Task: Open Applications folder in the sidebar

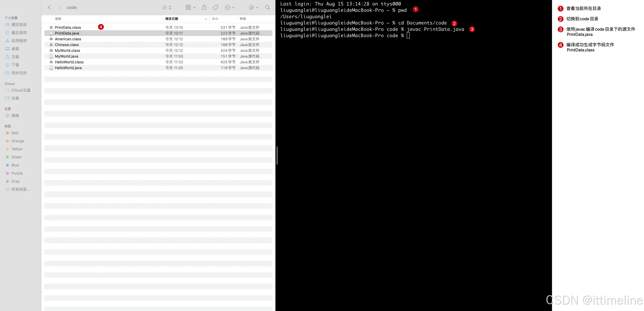Action: point(19,41)
